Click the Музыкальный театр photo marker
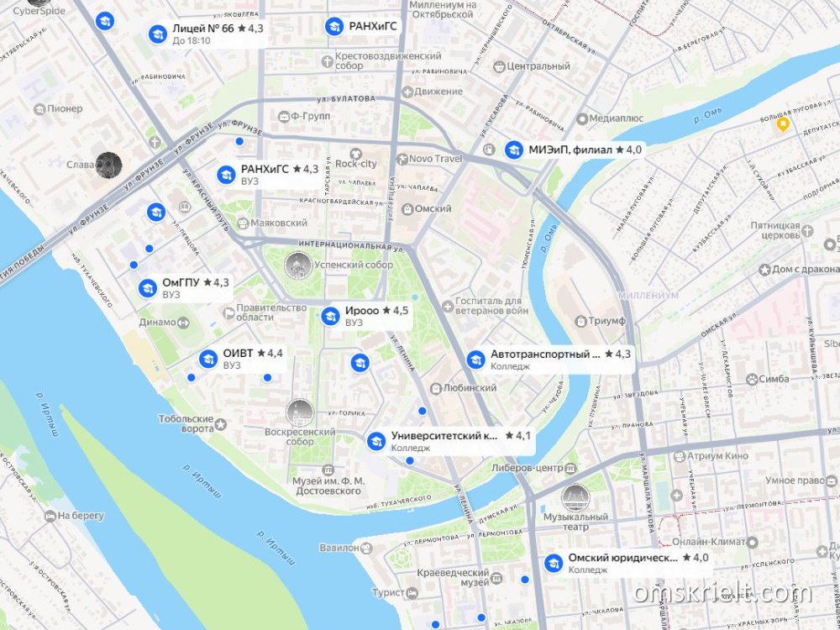Viewport: 840px width, 630px height. (575, 498)
